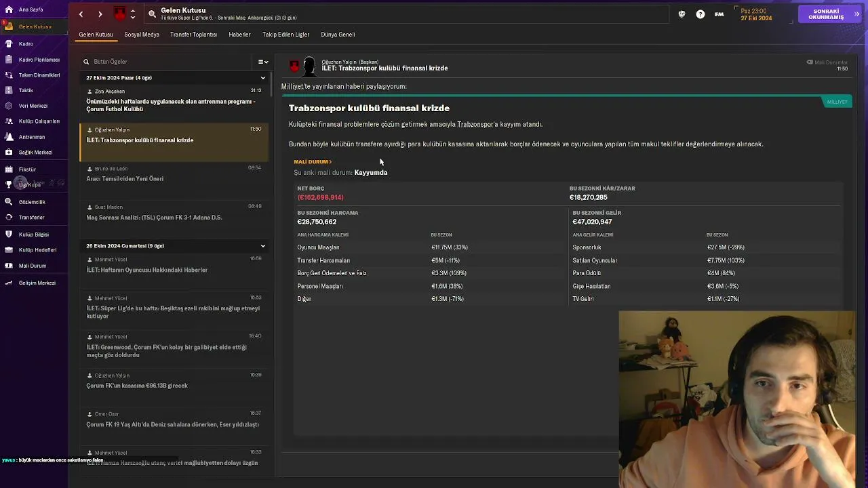Click Sonraki Okunmamış button

tap(829, 14)
